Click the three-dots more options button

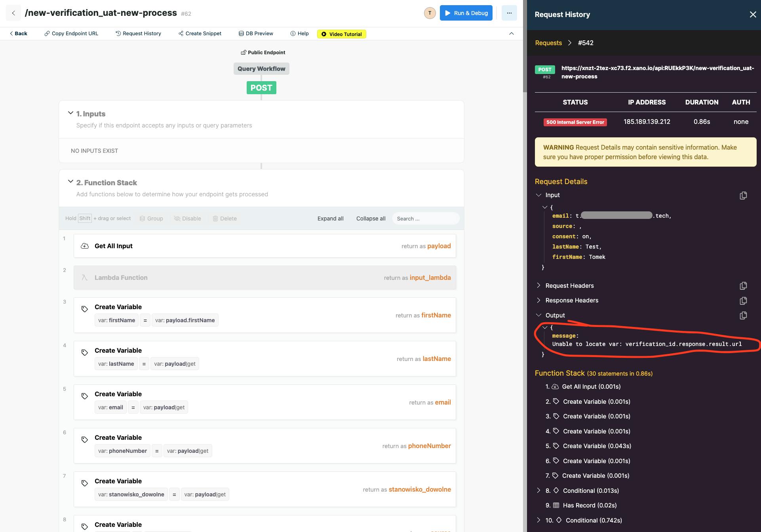509,13
